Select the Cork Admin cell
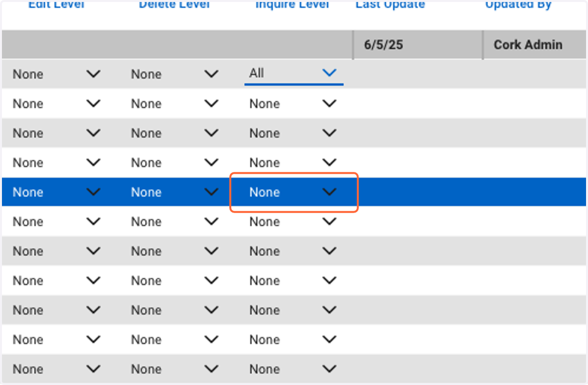 pos(535,45)
